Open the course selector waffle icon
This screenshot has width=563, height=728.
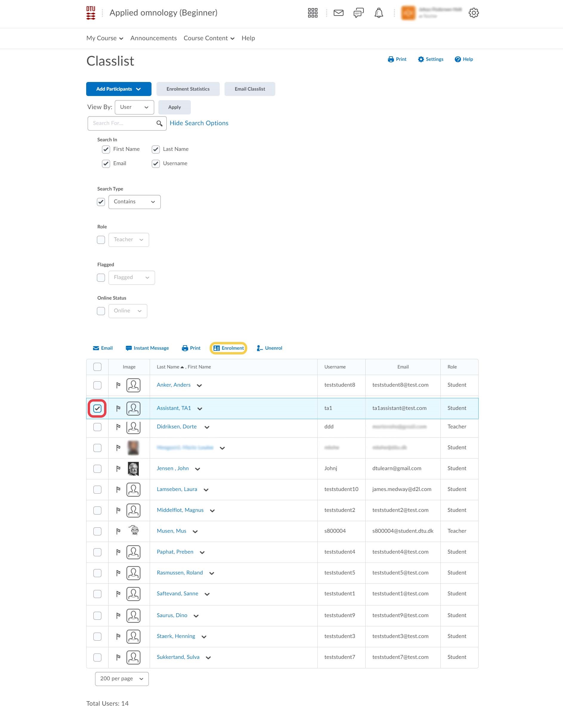coord(312,13)
